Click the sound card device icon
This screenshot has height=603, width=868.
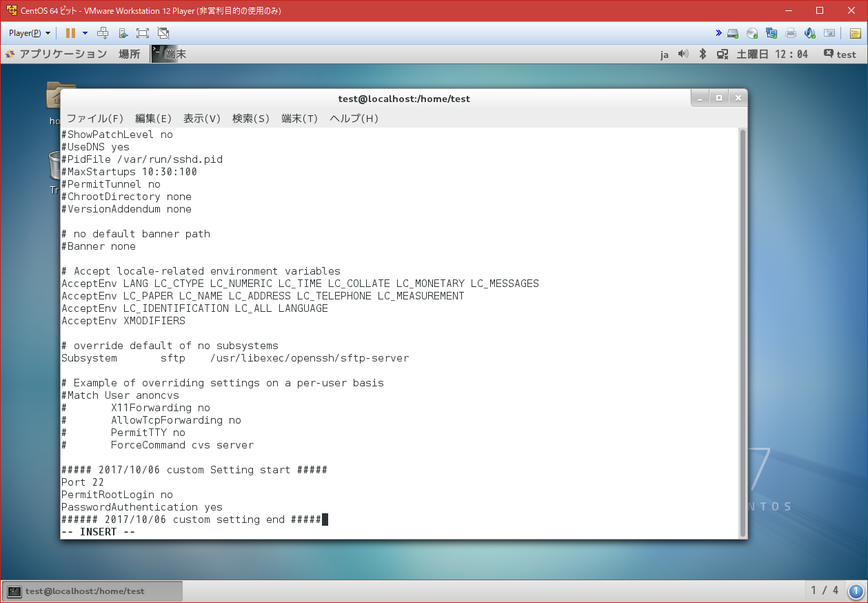(809, 32)
